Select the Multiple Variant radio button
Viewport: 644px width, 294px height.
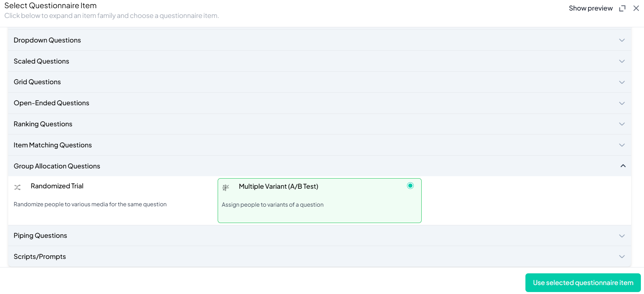[x=410, y=186]
